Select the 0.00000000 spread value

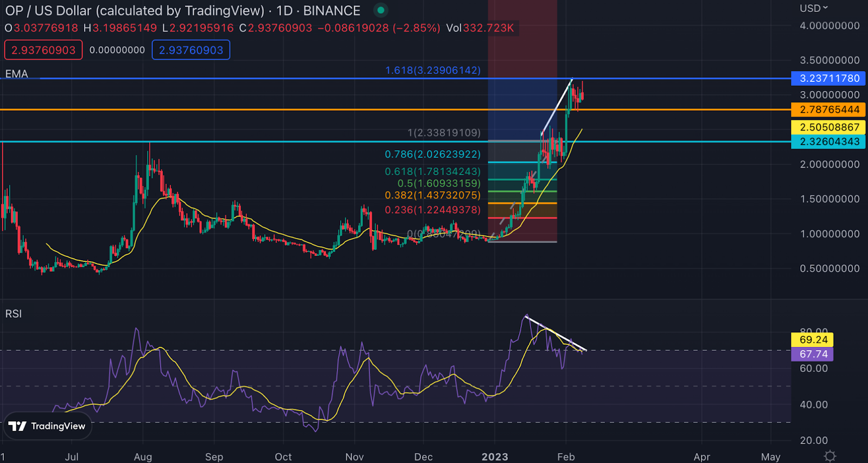tap(117, 50)
